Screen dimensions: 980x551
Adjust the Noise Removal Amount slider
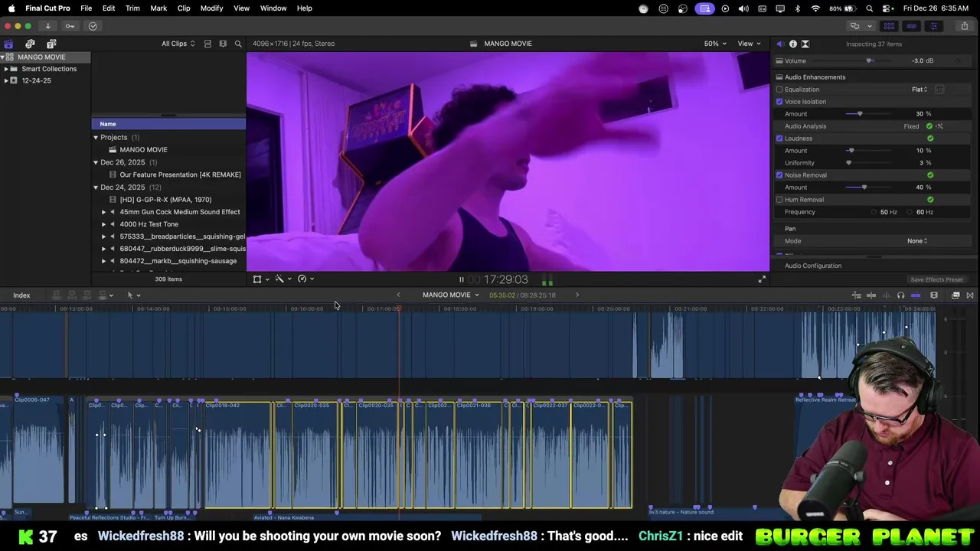pos(864,187)
